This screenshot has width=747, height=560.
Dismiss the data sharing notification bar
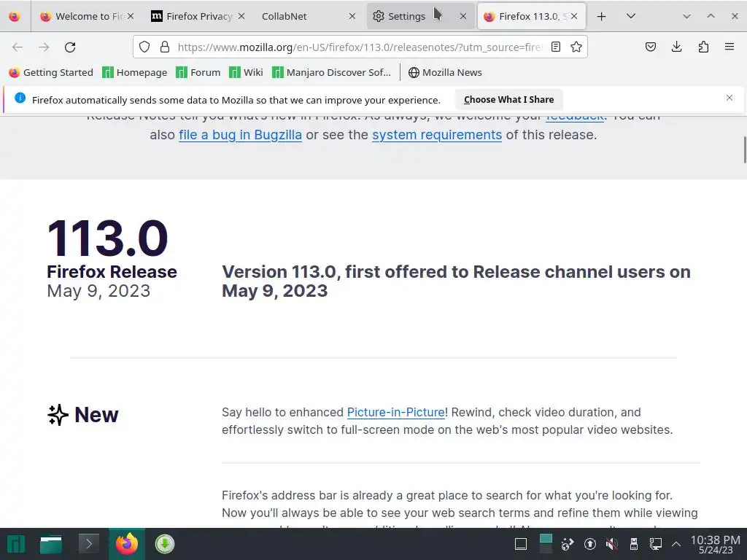729,98
